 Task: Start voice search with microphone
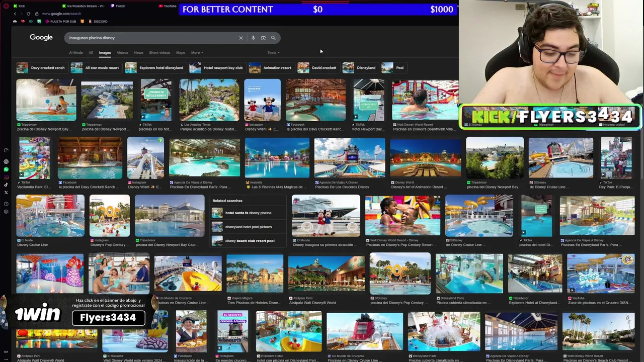point(253,38)
